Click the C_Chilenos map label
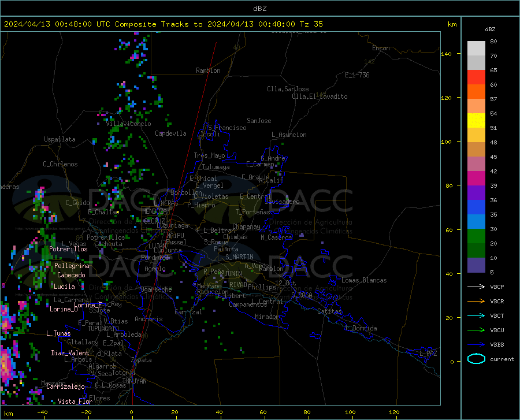 pos(60,164)
